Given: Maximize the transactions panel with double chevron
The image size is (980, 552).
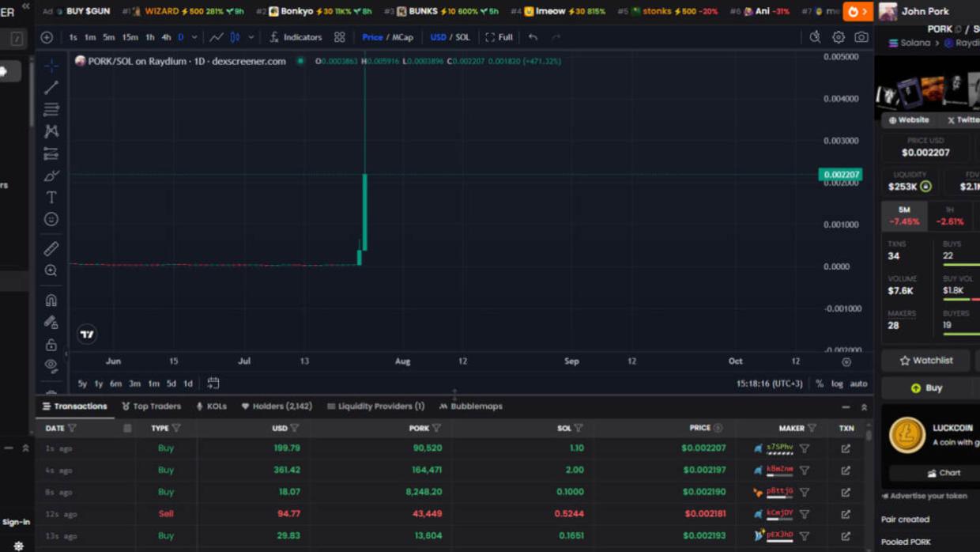Looking at the screenshot, I should [864, 407].
